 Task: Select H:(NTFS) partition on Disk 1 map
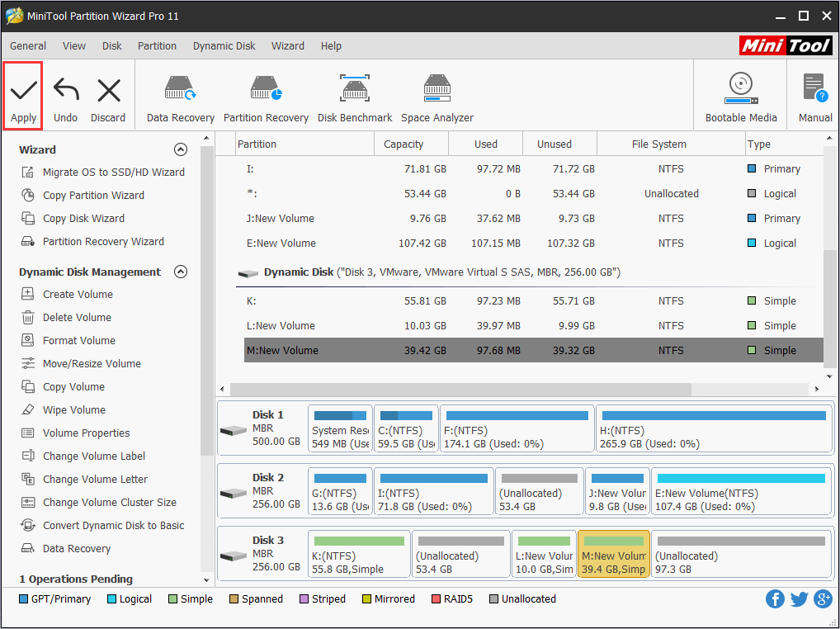point(714,429)
